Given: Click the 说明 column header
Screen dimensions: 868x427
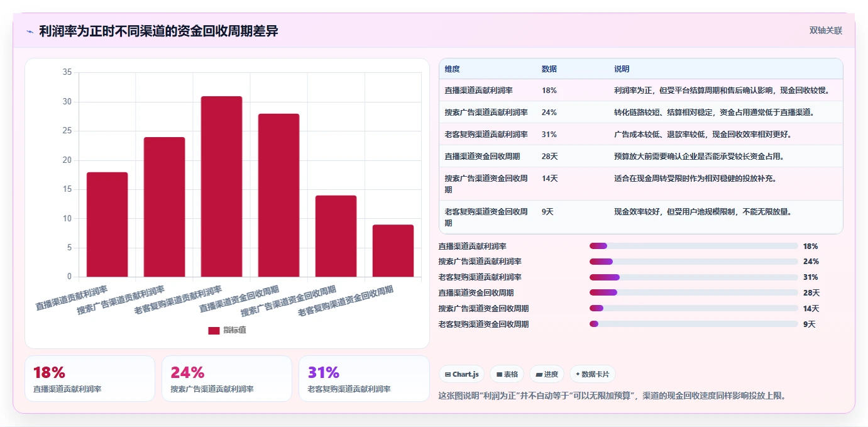Looking at the screenshot, I should click(622, 69).
